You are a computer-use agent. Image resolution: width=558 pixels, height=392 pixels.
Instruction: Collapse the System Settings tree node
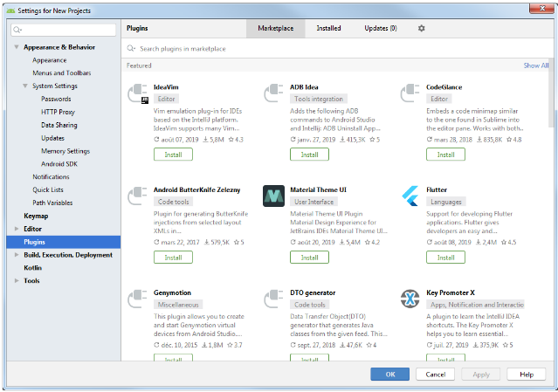(x=25, y=86)
